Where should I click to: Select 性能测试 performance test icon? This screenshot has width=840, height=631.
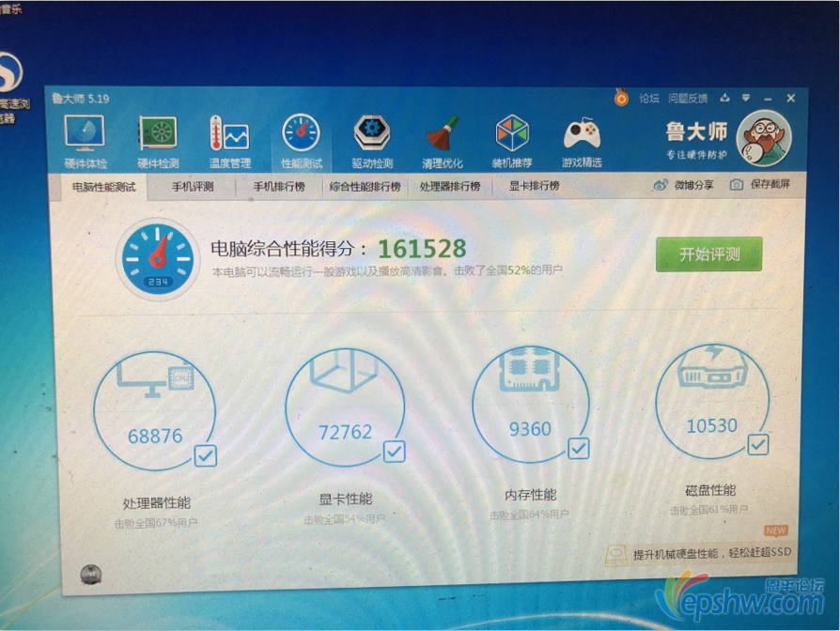point(301,132)
